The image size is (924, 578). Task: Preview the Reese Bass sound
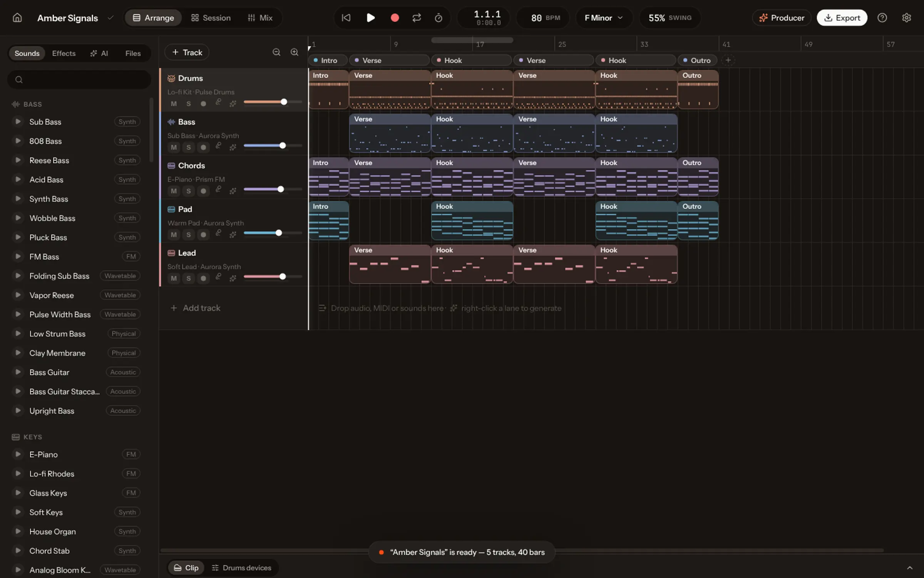coord(18,160)
